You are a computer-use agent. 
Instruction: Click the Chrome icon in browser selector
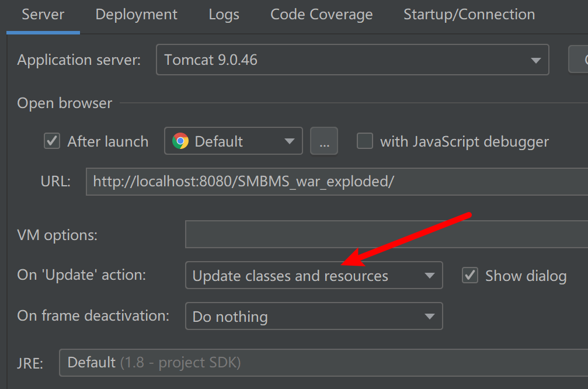[x=180, y=141]
